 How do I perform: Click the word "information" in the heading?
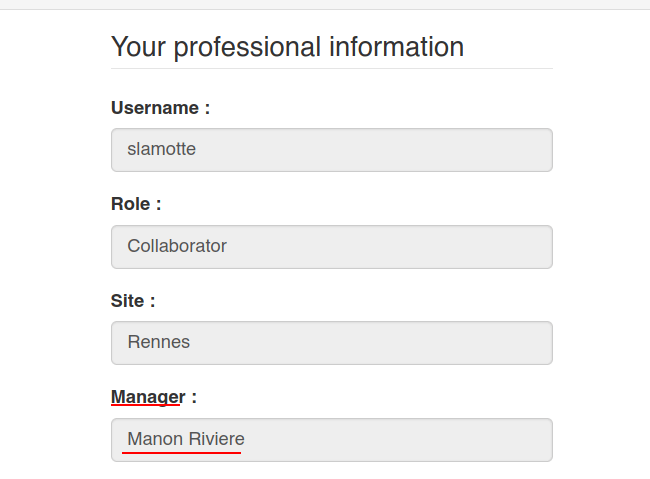pyautogui.click(x=397, y=46)
